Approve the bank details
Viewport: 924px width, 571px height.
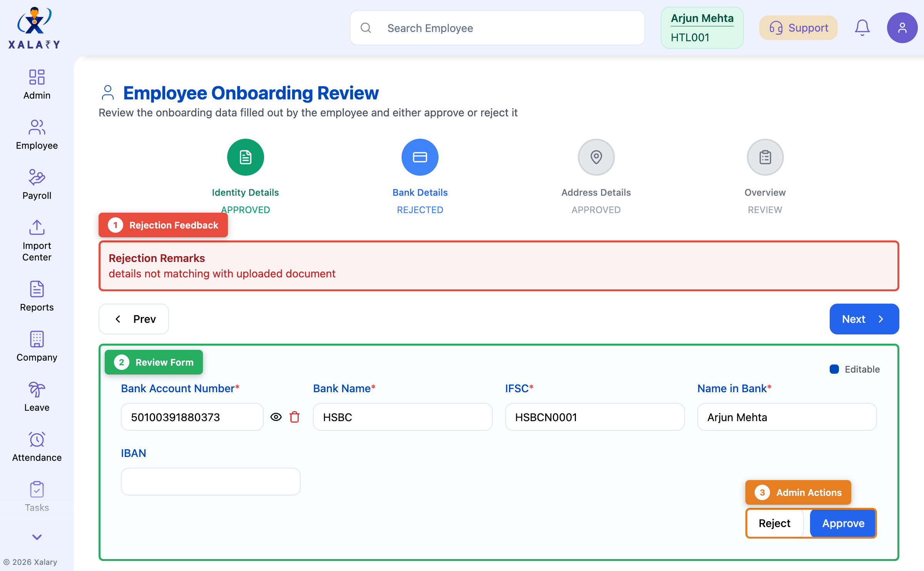(x=843, y=523)
